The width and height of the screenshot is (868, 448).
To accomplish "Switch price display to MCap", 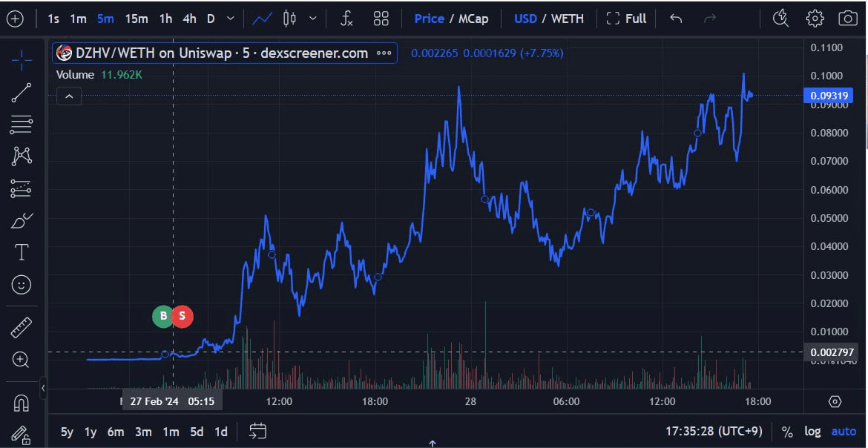I will 473,19.
